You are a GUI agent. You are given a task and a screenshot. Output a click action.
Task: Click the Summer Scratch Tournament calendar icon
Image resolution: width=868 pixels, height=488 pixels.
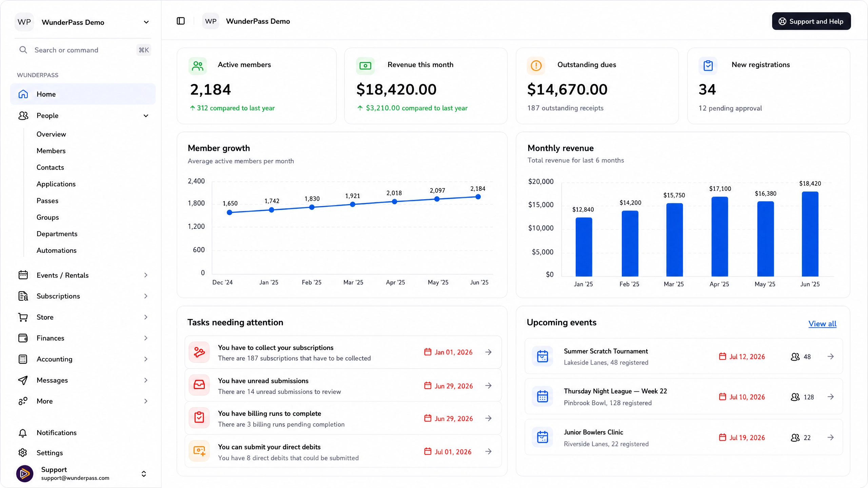(x=542, y=356)
